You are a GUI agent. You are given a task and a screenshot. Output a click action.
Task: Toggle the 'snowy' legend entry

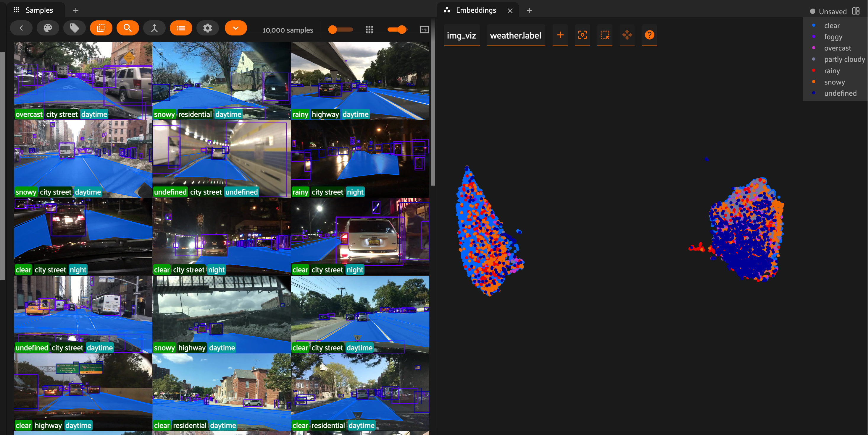pos(834,82)
